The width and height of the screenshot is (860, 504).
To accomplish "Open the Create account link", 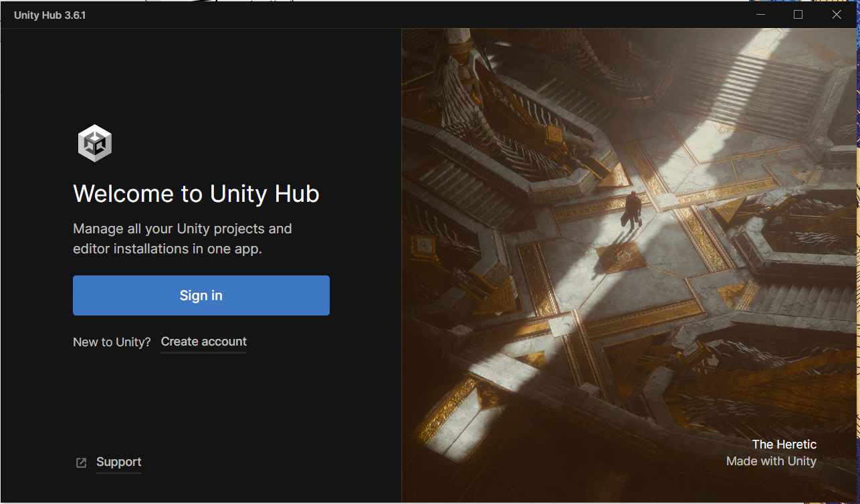I will (204, 342).
